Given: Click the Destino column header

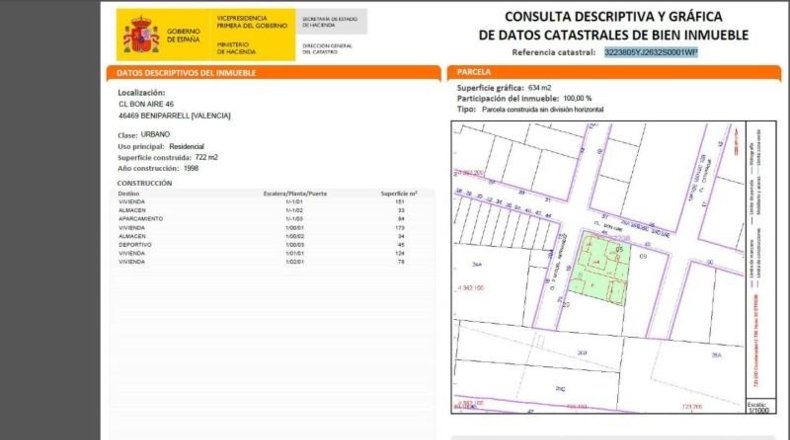Looking at the screenshot, I should click(128, 194).
